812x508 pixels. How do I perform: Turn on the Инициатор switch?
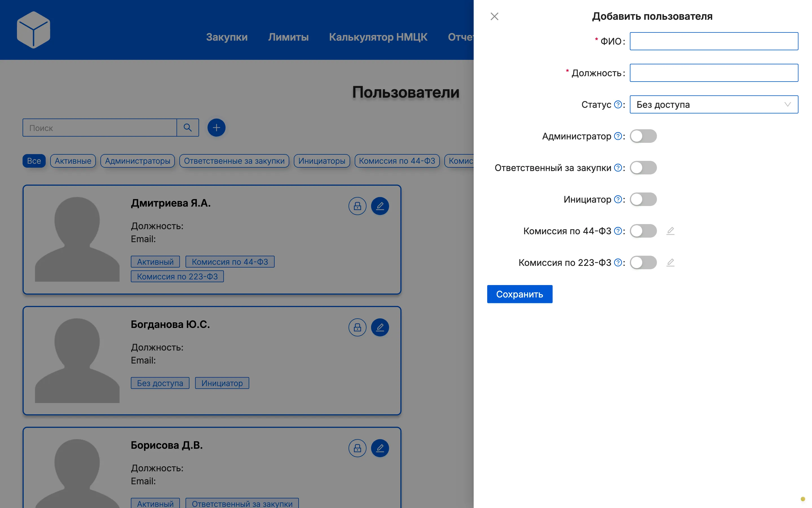(x=643, y=199)
